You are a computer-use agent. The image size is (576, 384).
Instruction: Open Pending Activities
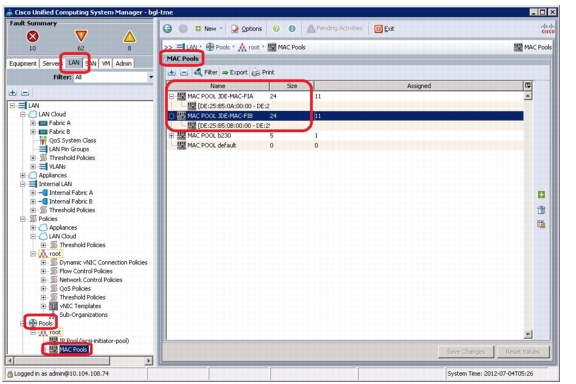tap(335, 28)
